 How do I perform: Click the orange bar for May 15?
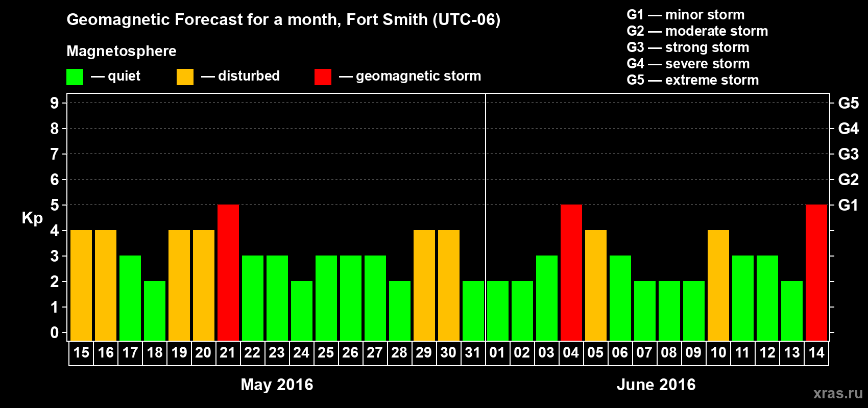[81, 286]
